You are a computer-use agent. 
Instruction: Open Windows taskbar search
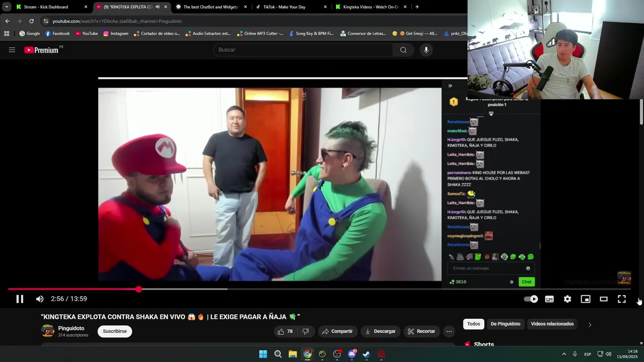click(x=278, y=354)
